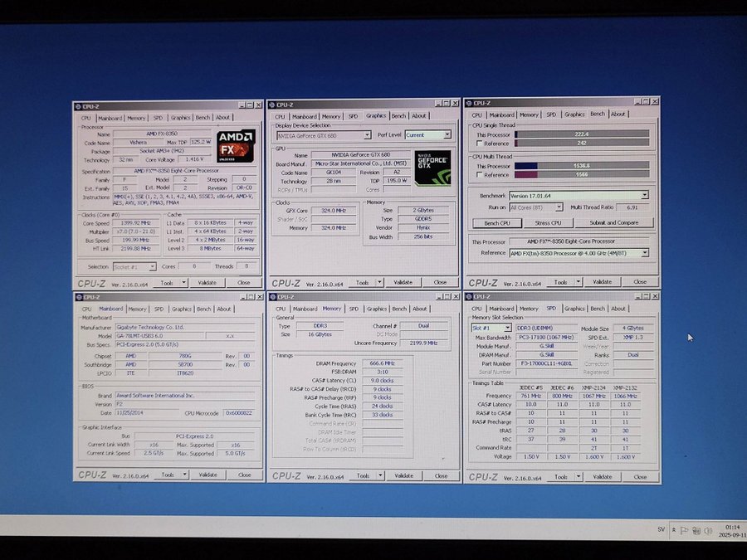
Task: Click the Multi Thread Reference score bar
Action: 582,175
